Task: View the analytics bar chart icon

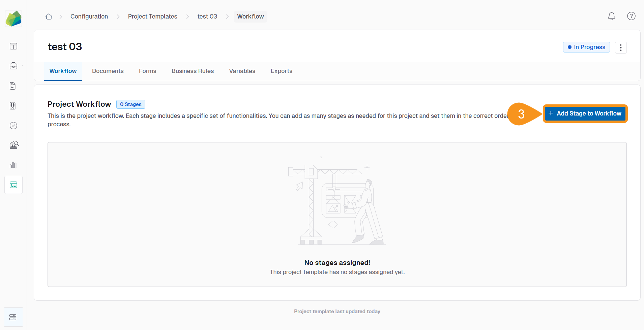Action: [13, 165]
